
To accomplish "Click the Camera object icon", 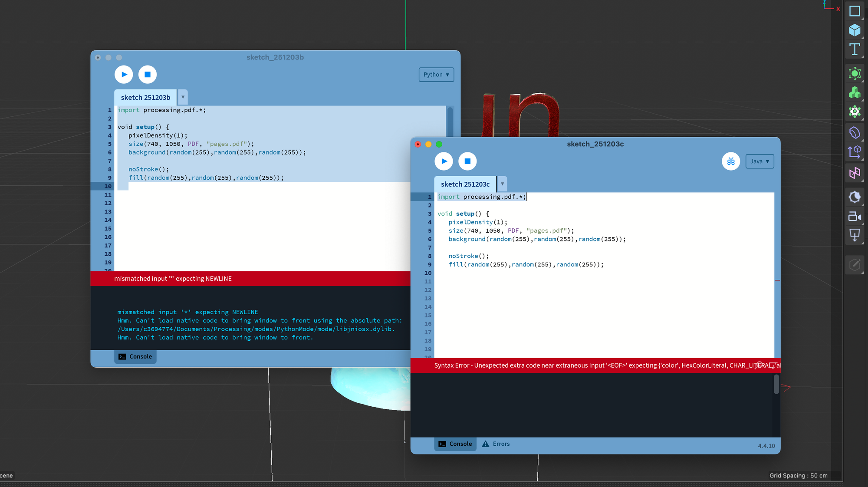I will click(855, 216).
